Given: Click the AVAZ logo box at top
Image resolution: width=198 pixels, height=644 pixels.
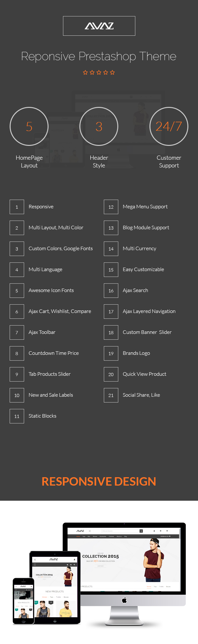Looking at the screenshot, I should pos(99,26).
